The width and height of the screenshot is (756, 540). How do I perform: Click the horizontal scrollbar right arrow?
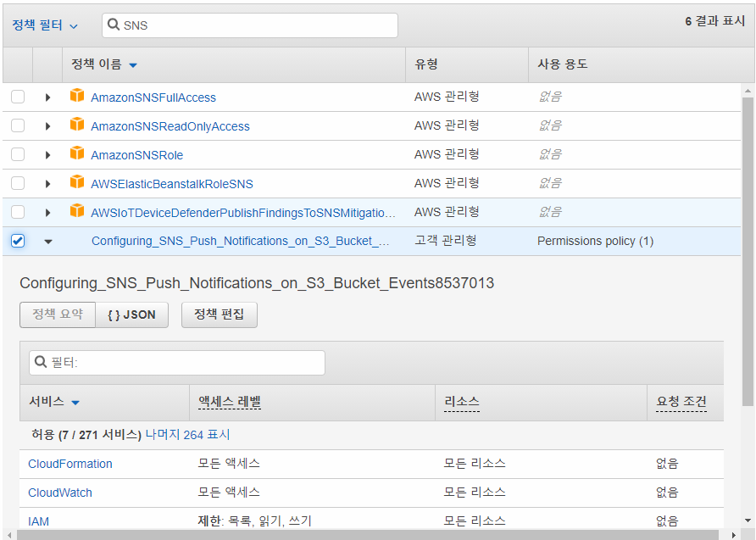click(x=734, y=535)
